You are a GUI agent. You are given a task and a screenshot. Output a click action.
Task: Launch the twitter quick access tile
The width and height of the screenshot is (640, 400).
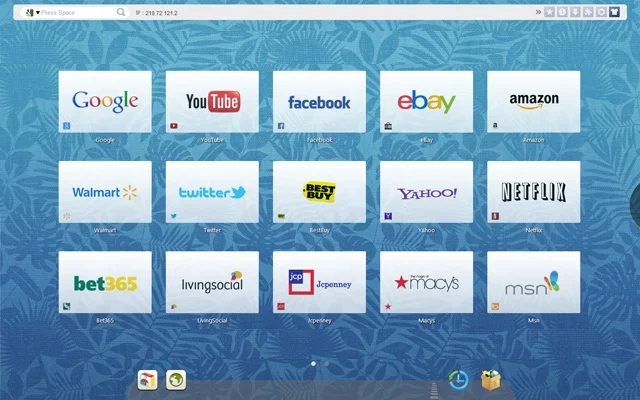coord(212,192)
